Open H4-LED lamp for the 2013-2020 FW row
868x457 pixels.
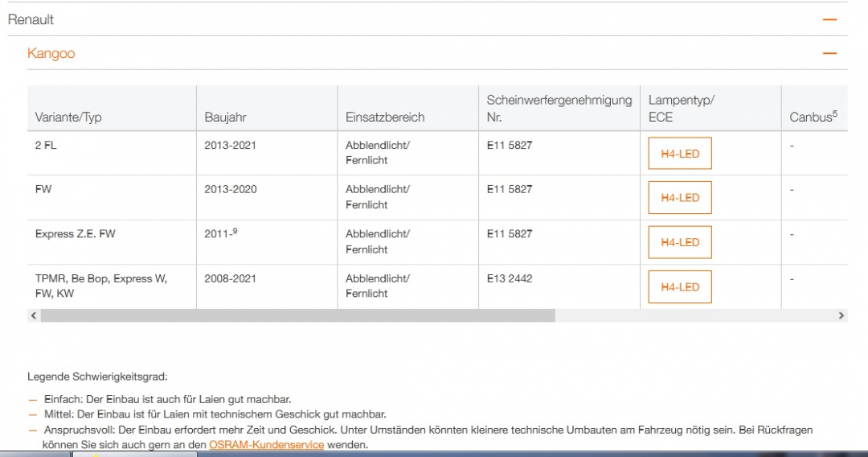pos(680,198)
